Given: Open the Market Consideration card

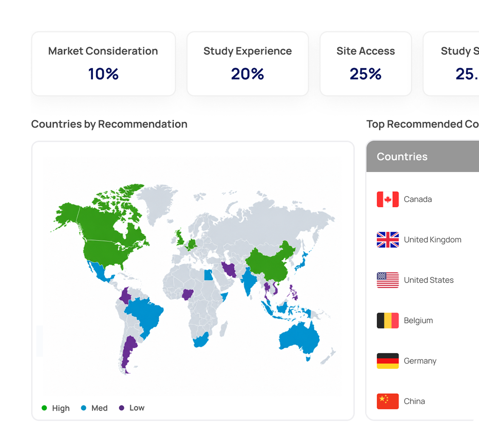Looking at the screenshot, I should coord(104,64).
